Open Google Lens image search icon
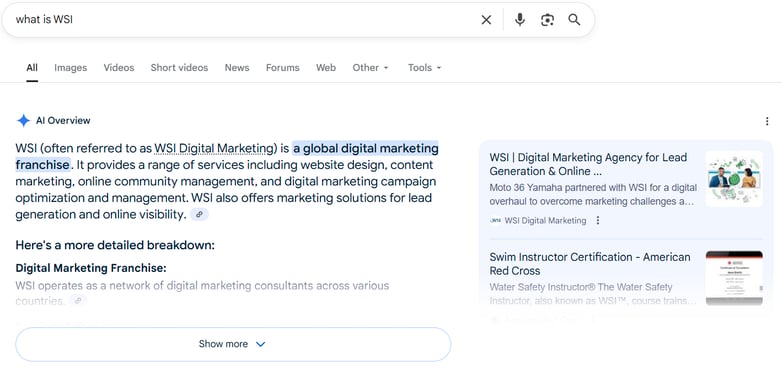This screenshot has width=782, height=367. click(547, 19)
